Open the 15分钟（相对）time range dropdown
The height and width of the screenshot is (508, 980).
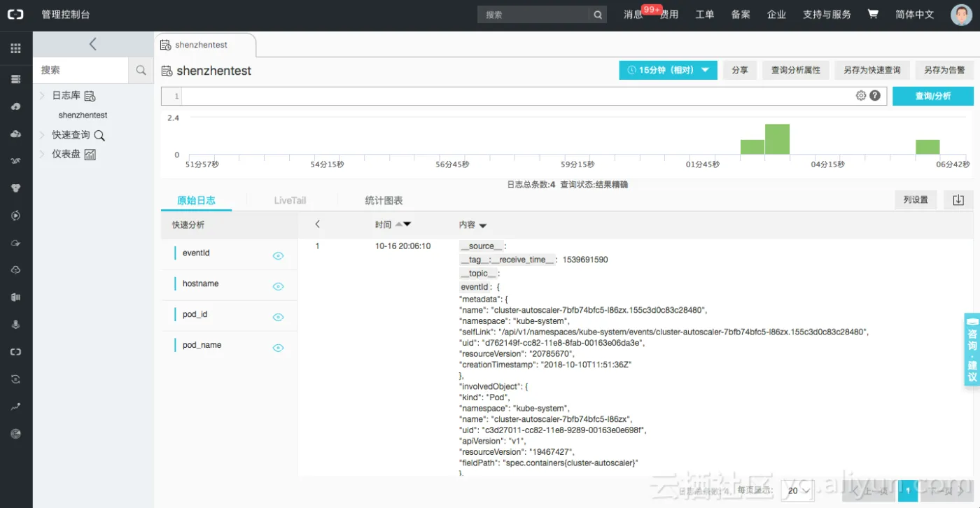[x=668, y=70]
